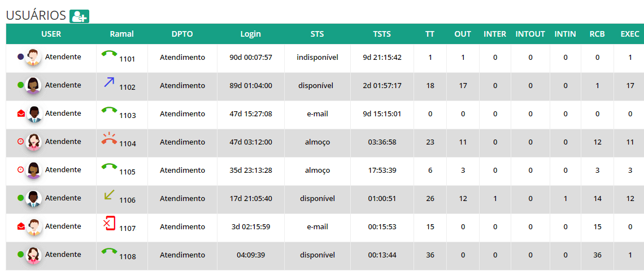Image resolution: width=644 pixels, height=275 pixels.
Task: Click the lunch clock icon on the 1104 row
Action: pyautogui.click(x=21, y=142)
